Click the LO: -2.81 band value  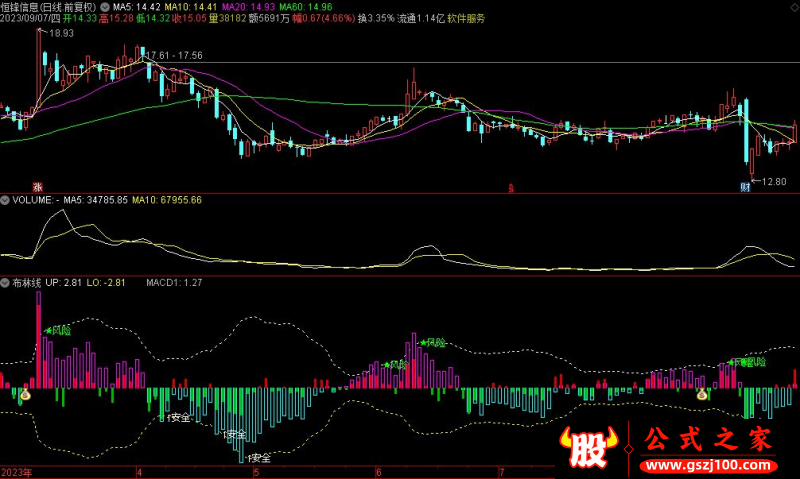pos(106,283)
